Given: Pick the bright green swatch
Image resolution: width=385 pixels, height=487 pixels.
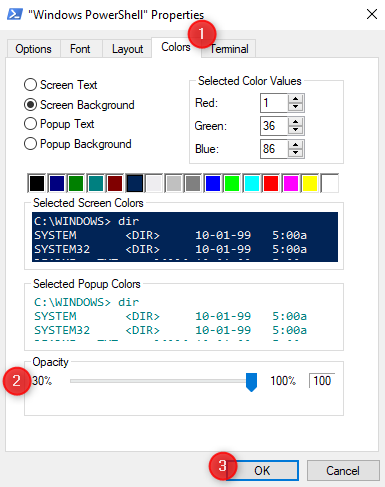Looking at the screenshot, I should [232, 183].
